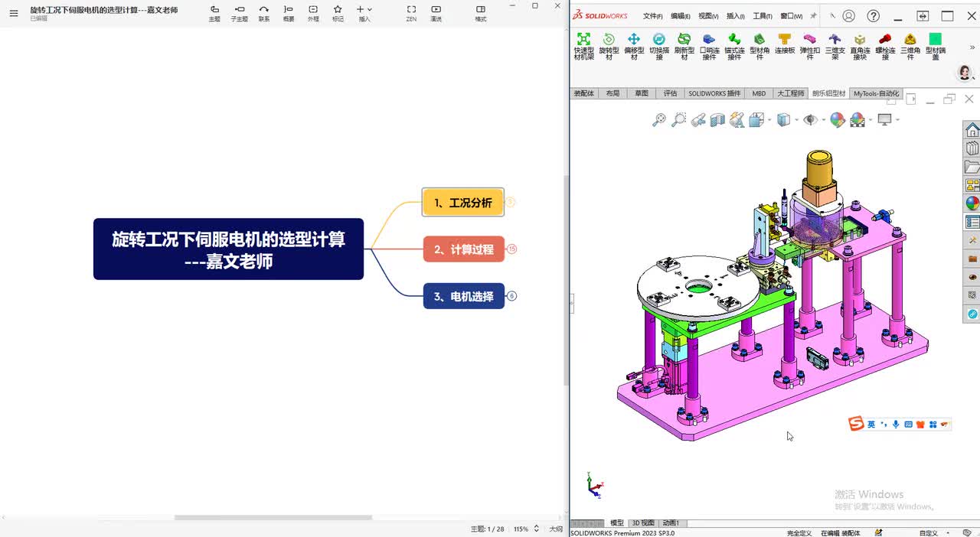Click 连接板 tool
The height and width of the screenshot is (537, 980).
pyautogui.click(x=785, y=43)
